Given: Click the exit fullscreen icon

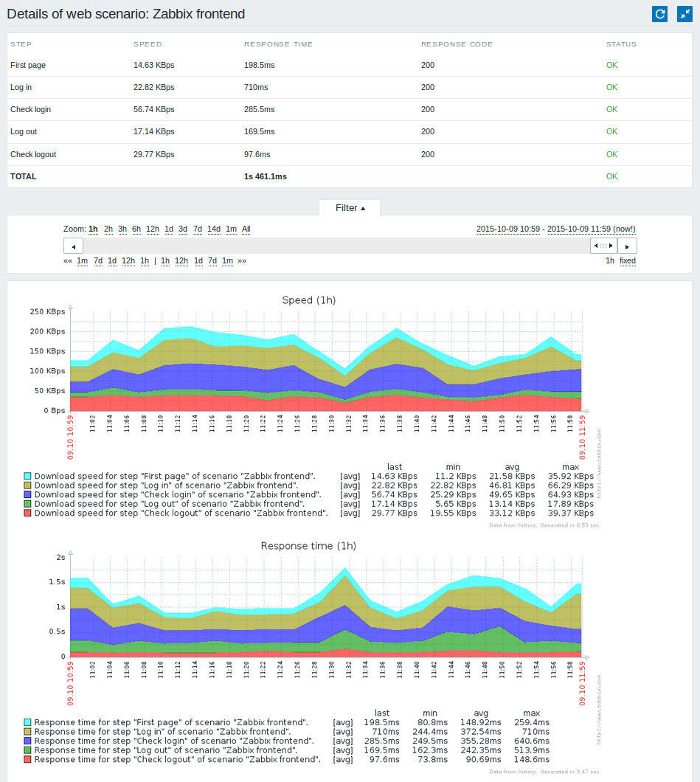Looking at the screenshot, I should point(685,14).
